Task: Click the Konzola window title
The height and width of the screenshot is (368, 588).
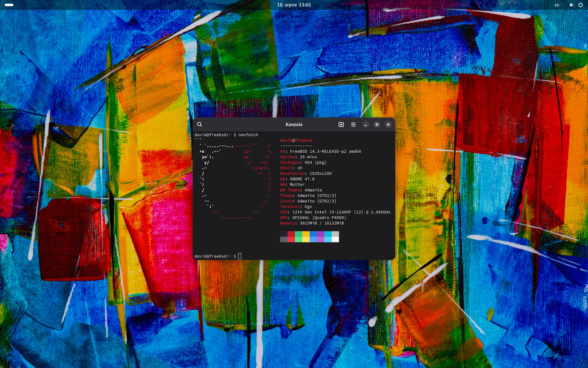Action: [x=294, y=125]
